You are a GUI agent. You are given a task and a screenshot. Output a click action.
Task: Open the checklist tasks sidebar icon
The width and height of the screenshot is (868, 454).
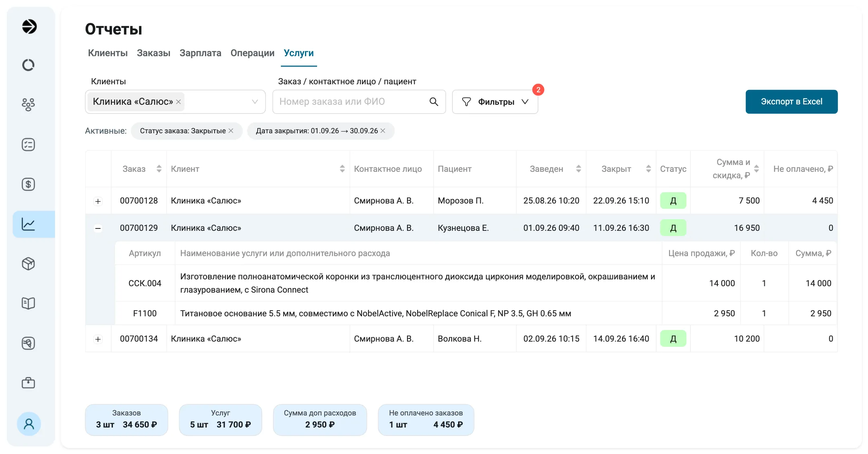click(28, 145)
